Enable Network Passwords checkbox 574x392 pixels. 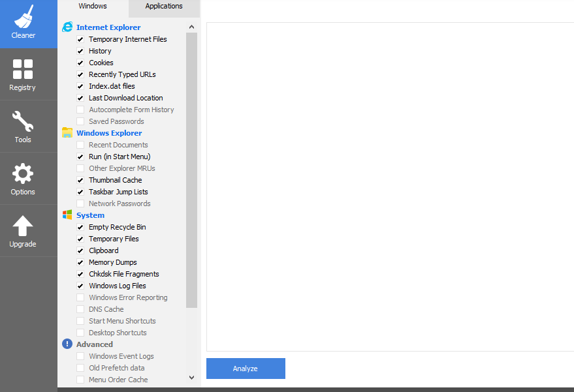80,204
